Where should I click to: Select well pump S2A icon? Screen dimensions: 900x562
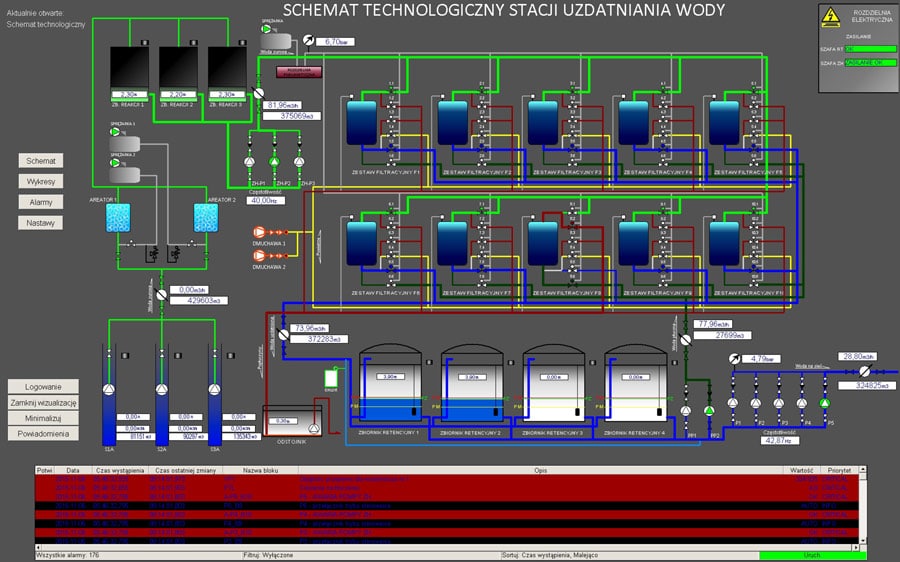coord(162,389)
